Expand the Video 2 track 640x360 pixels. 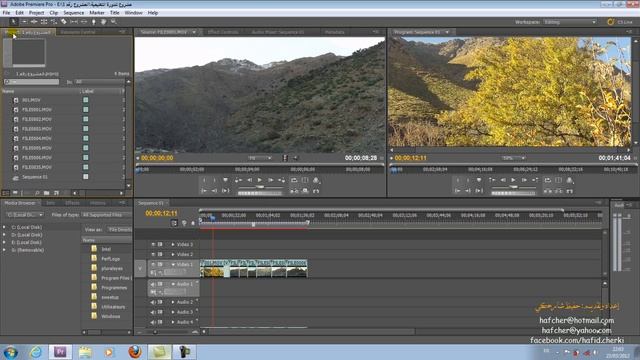point(173,254)
